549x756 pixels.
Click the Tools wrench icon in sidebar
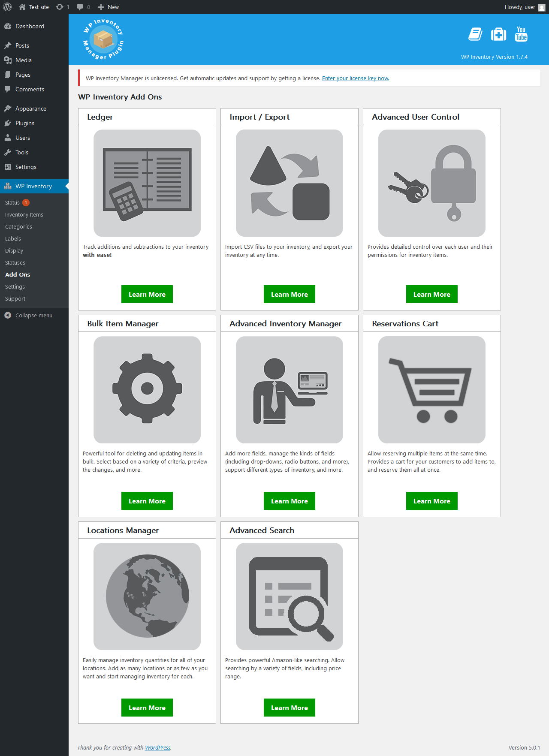[8, 152]
